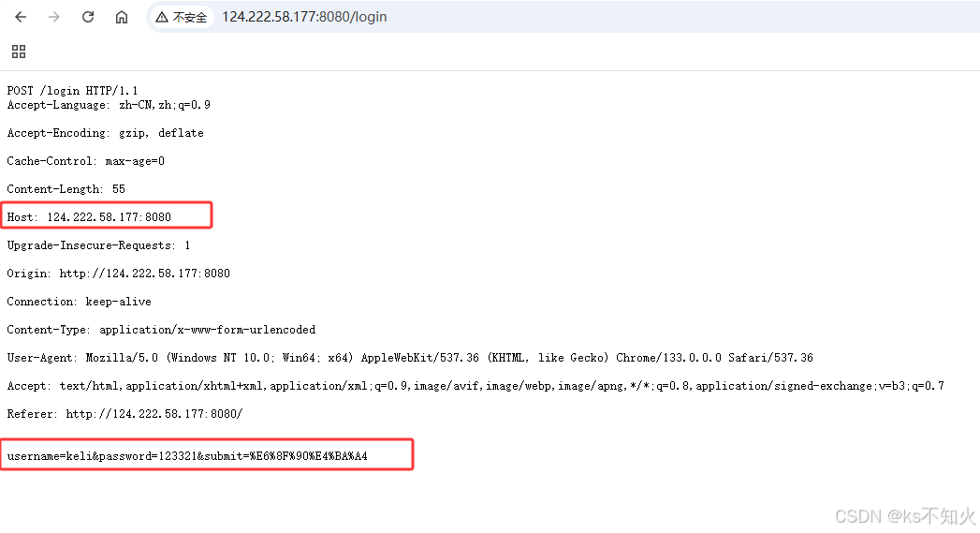
Task: Show site info via the 不安全 warning badge
Action: 182,17
